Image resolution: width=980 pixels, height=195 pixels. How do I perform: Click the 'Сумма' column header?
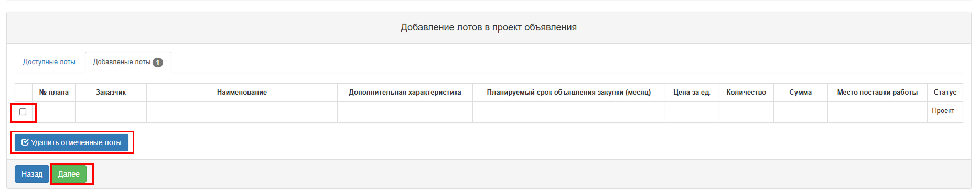pyautogui.click(x=801, y=93)
